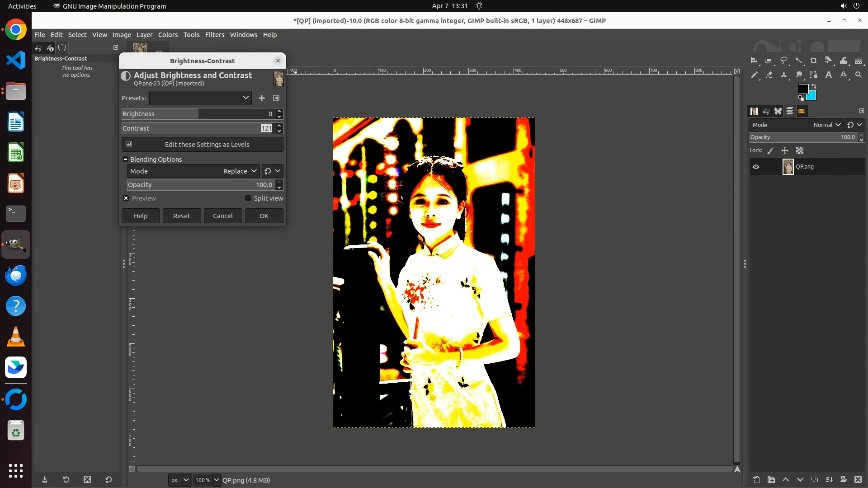Select the Fuzzy Select magic wand tool

[799, 60]
